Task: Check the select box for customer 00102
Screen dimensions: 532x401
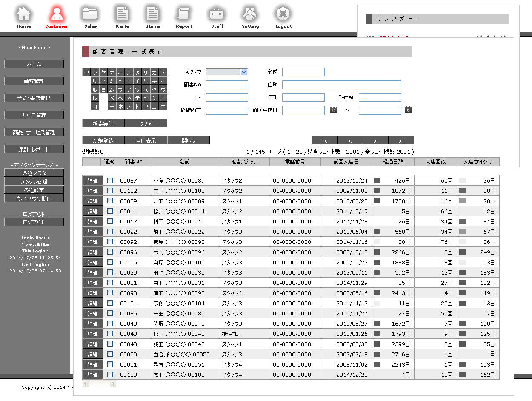Action: tap(110, 190)
